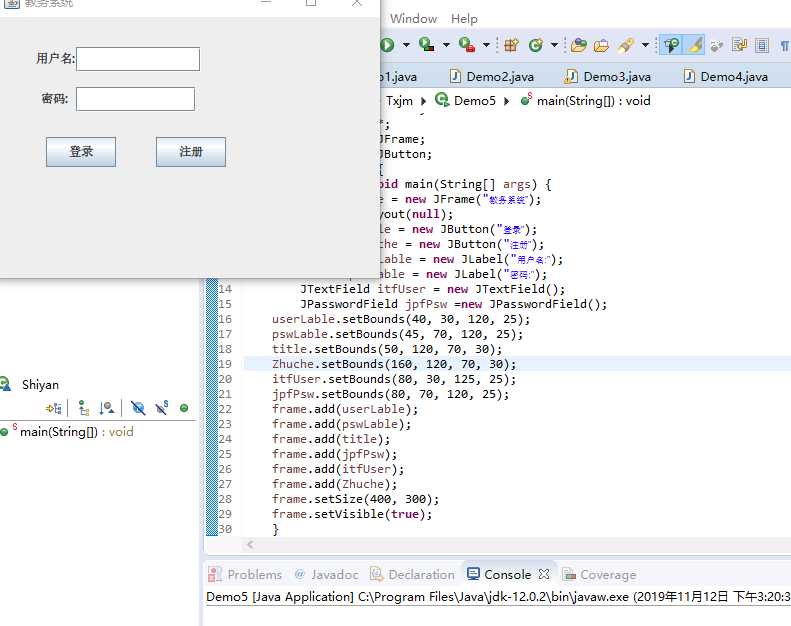Open the Javadoc tab
The height and width of the screenshot is (626, 791).
click(x=326, y=575)
